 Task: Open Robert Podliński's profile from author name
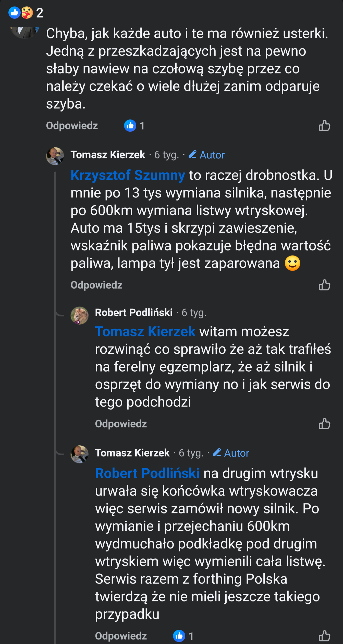(x=134, y=313)
